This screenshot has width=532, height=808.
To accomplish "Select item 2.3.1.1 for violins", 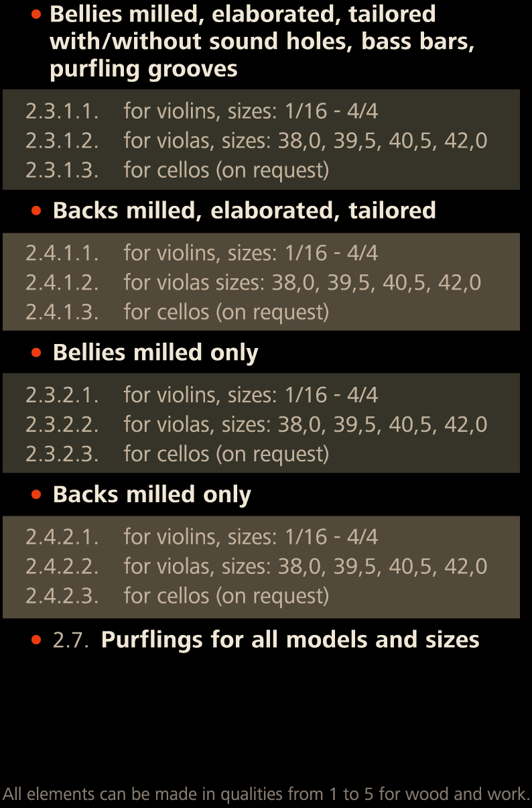I will click(202, 111).
